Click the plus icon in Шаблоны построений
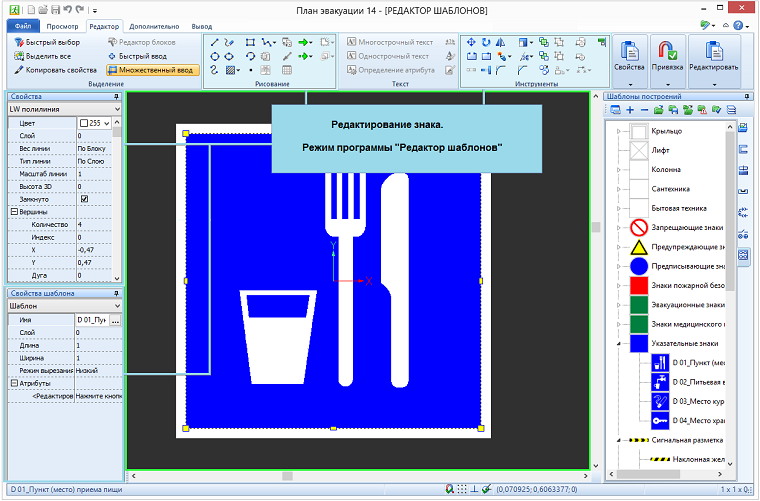Image resolution: width=760 pixels, height=501 pixels. [x=630, y=109]
